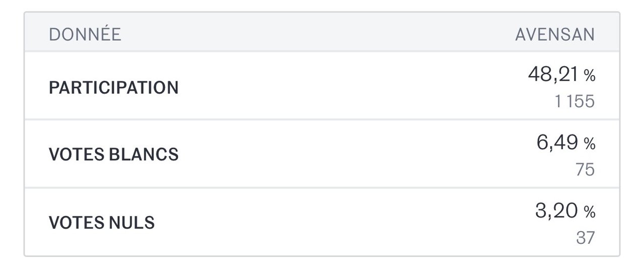Click the null votes count 37
This screenshot has width=644, height=275.
coord(585,238)
